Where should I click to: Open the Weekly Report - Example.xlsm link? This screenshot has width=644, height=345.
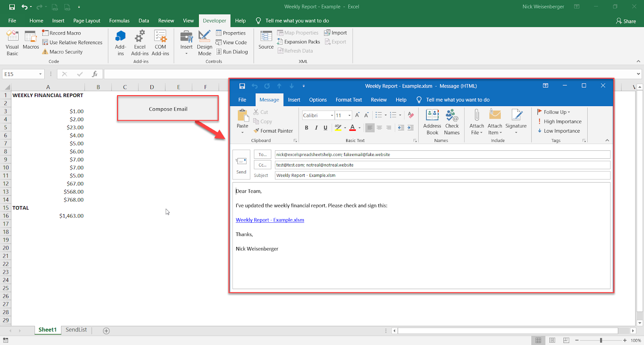coord(270,220)
